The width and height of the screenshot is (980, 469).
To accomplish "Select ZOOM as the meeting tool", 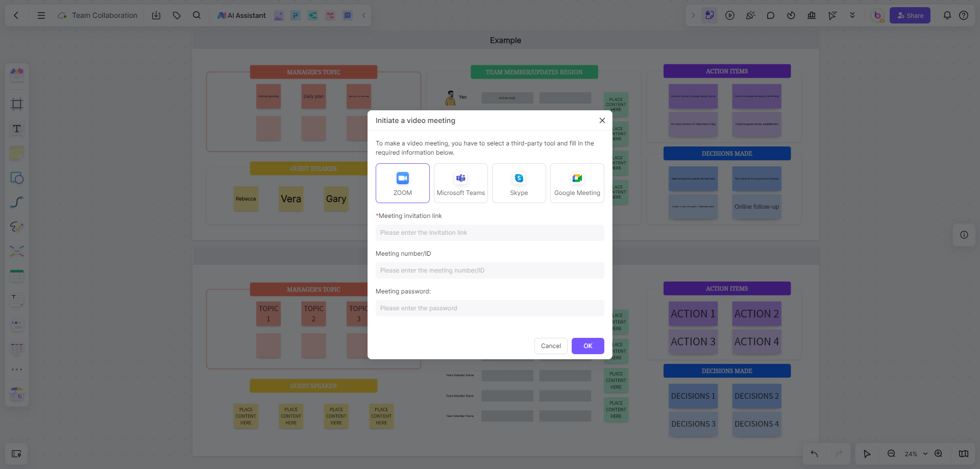I will click(x=403, y=183).
